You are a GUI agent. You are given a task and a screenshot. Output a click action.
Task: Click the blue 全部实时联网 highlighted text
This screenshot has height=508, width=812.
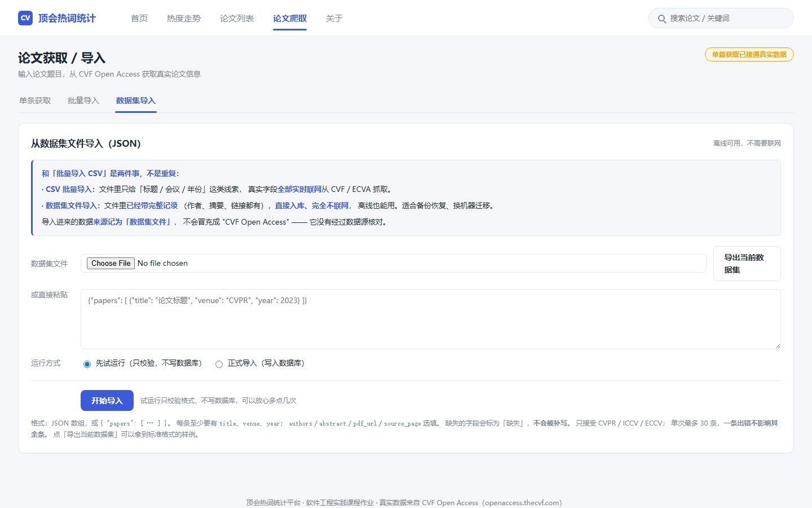point(299,189)
